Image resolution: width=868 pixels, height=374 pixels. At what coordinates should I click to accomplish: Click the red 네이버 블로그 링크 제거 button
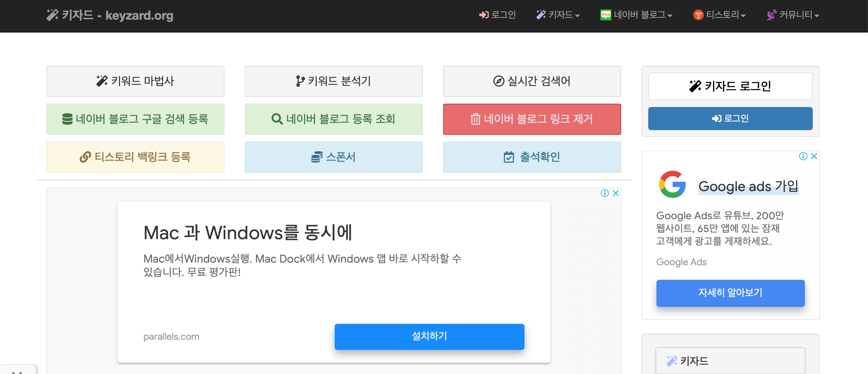click(532, 119)
